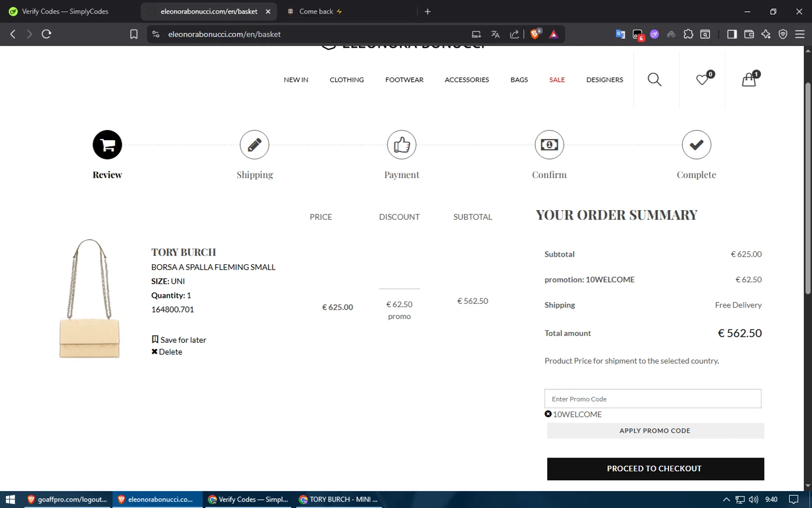Open the FOOTWEAR menu
This screenshot has height=508, width=812.
coord(404,80)
